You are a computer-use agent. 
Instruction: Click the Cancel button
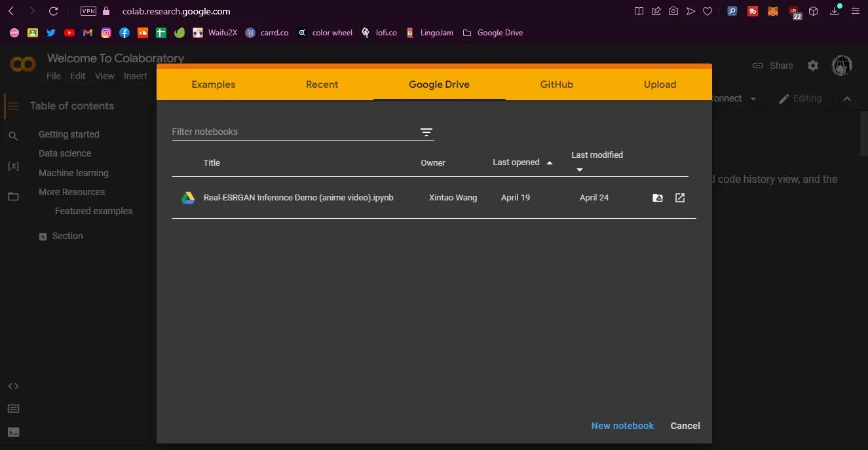(685, 426)
